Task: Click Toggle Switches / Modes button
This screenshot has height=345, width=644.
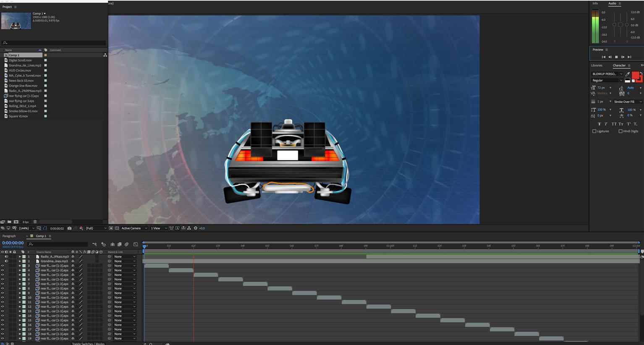Action: [88, 344]
